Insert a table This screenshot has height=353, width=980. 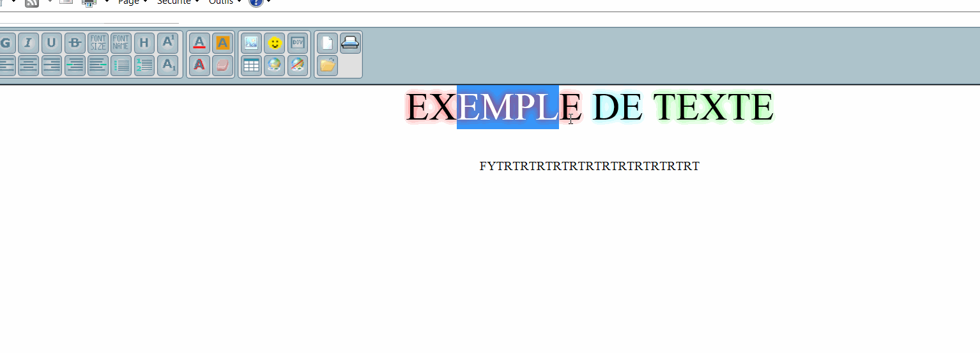coord(251,65)
